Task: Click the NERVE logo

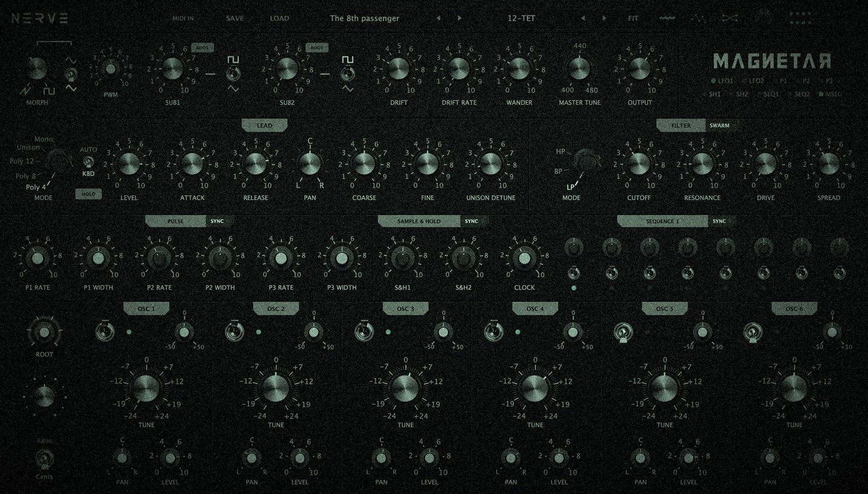Action: (39, 18)
